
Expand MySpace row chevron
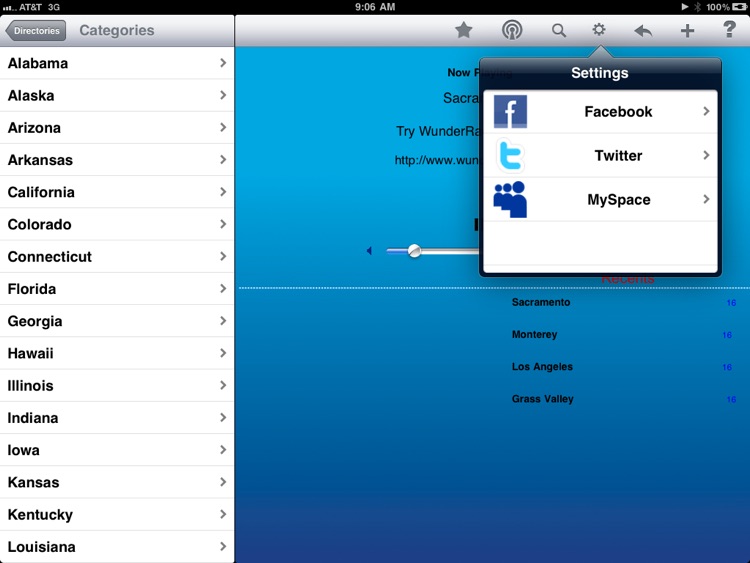click(706, 199)
